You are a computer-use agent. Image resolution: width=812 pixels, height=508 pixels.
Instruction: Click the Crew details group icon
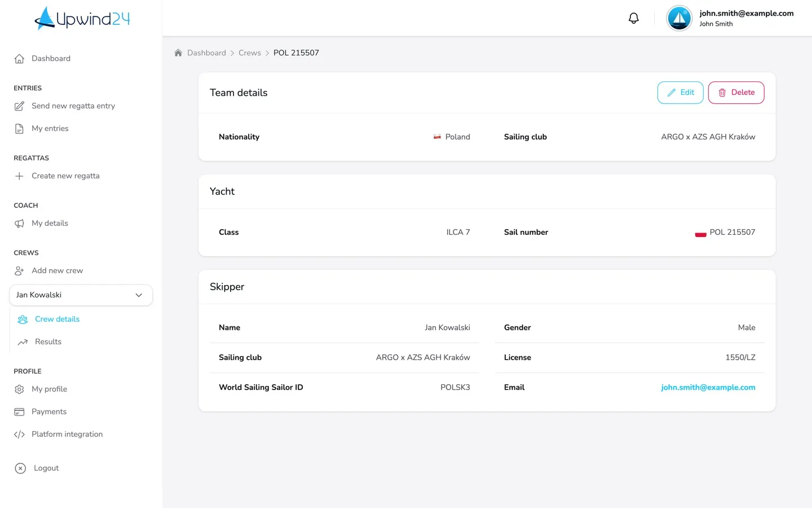pyautogui.click(x=23, y=319)
